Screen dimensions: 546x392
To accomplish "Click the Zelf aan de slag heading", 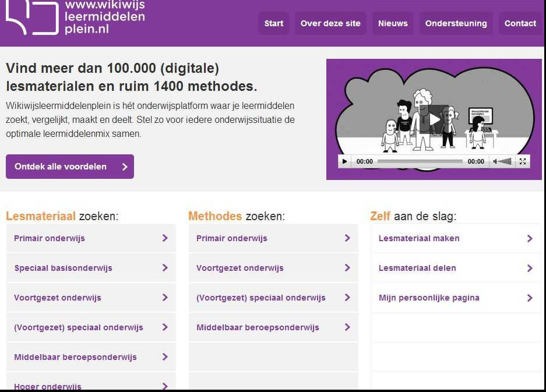I will (x=413, y=216).
